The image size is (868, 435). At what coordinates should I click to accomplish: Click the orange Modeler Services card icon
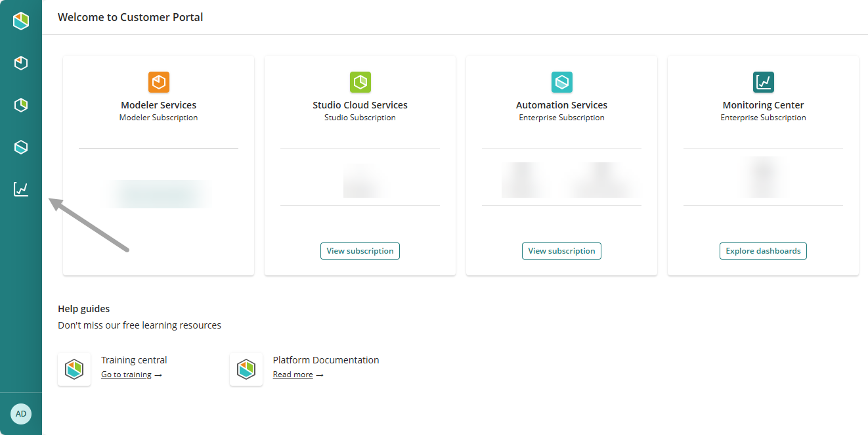[x=159, y=82]
